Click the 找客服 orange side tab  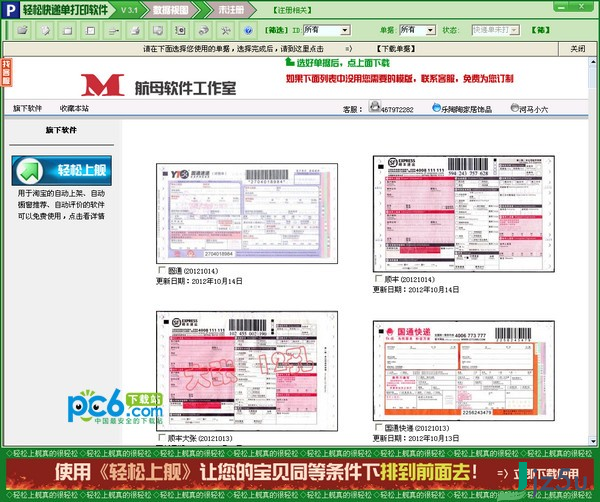(7, 72)
